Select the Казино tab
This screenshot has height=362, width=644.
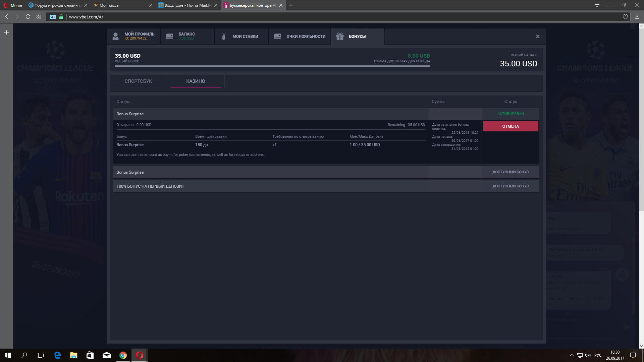click(x=196, y=81)
